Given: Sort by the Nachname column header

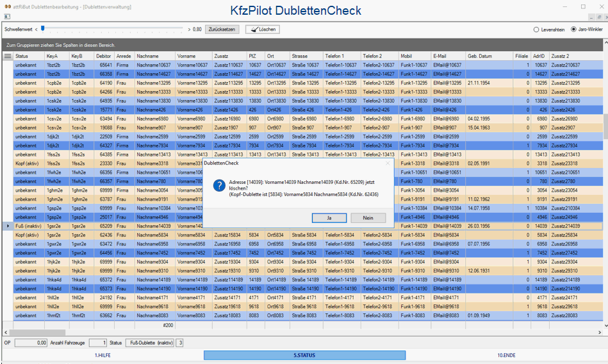Looking at the screenshot, I should (x=154, y=56).
